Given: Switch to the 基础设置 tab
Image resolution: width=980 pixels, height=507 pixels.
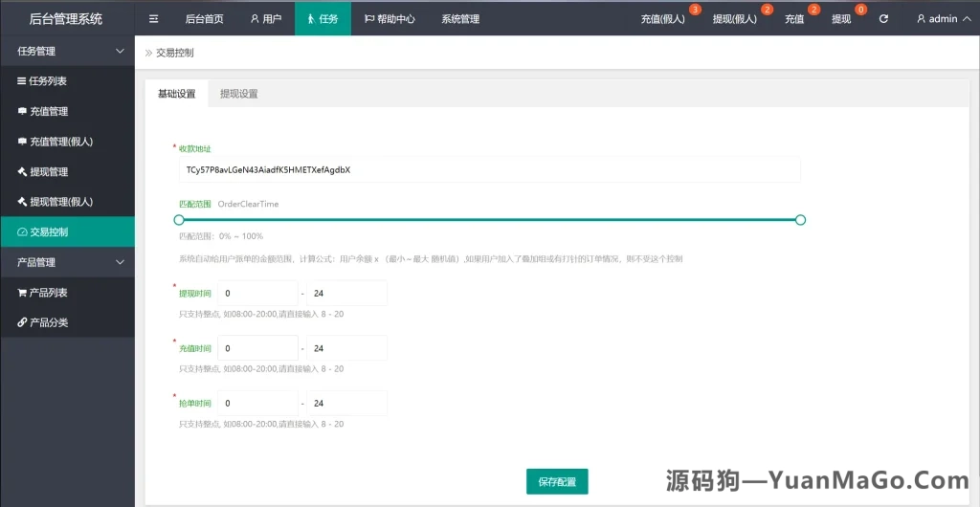Looking at the screenshot, I should click(177, 94).
